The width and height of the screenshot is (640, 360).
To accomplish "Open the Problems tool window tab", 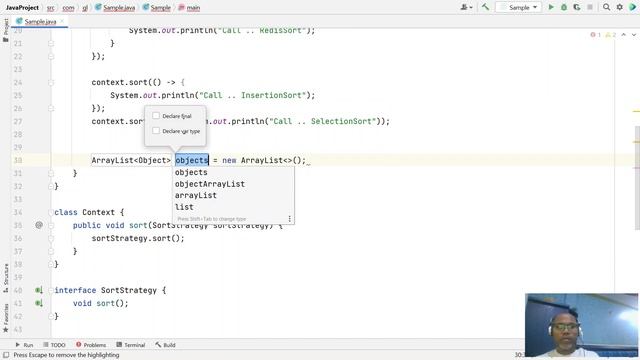I will pyautogui.click(x=91, y=345).
